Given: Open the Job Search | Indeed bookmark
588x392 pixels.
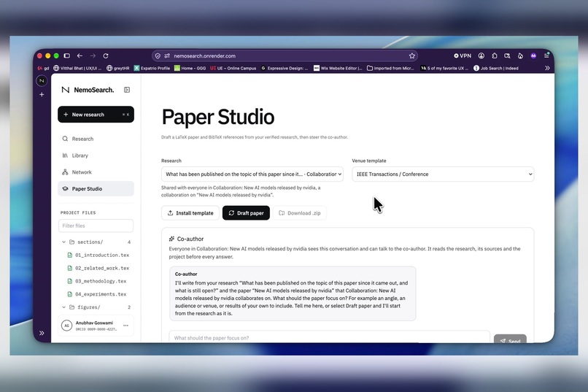Looking at the screenshot, I should tap(496, 69).
